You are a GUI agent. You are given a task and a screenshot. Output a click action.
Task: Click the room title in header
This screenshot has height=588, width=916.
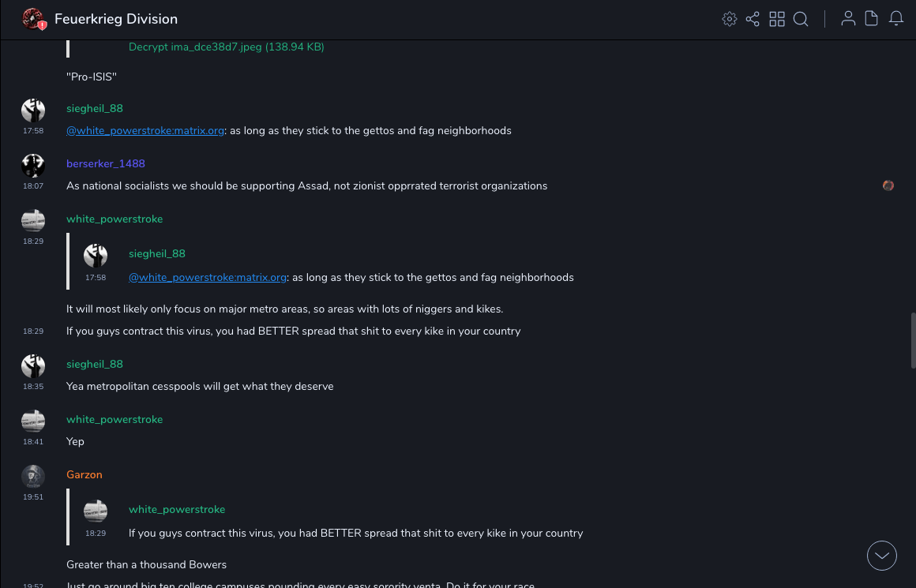(116, 19)
